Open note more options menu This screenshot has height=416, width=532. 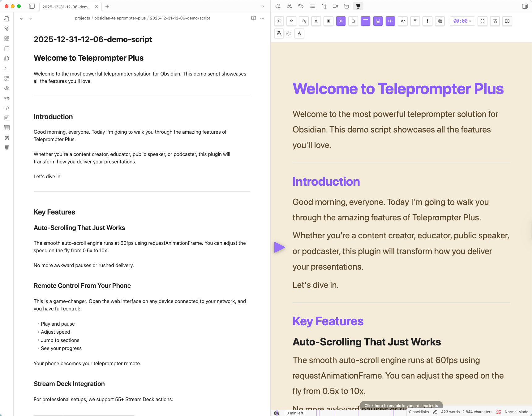coord(262,18)
